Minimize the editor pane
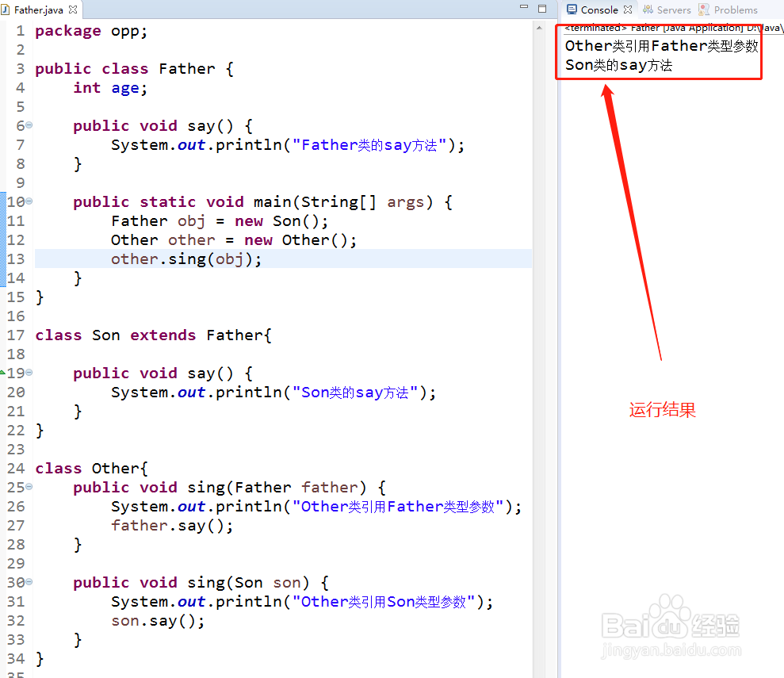The height and width of the screenshot is (678, 784). (524, 7)
